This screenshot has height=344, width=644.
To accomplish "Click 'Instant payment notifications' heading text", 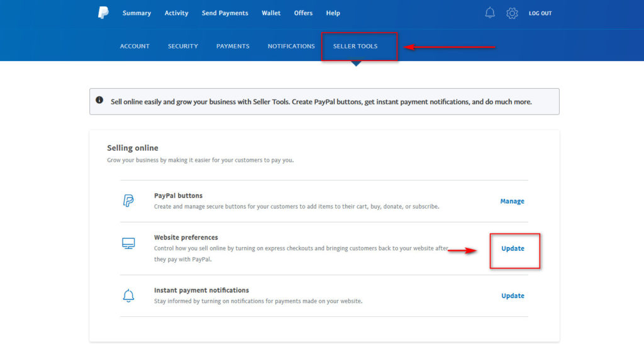I will [x=201, y=290].
